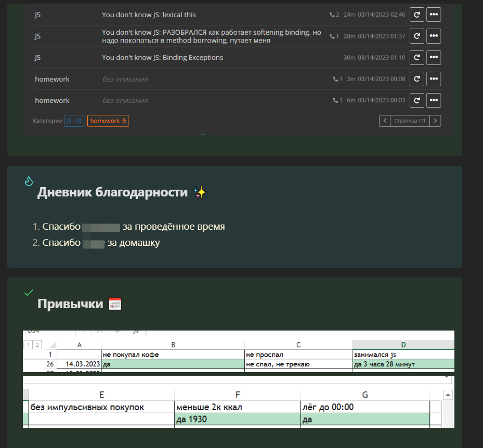
Task: Click the 'без описания' text of 3m homework row
Action: pos(125,79)
